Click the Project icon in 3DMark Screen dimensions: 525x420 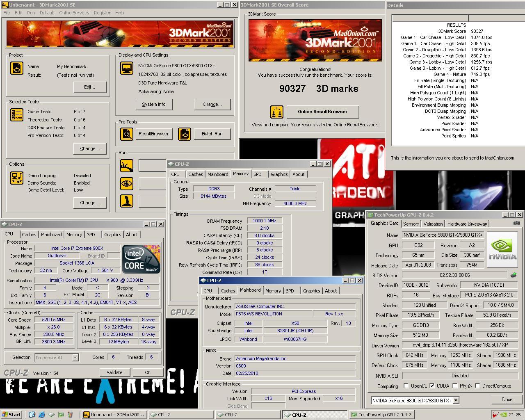point(17,68)
